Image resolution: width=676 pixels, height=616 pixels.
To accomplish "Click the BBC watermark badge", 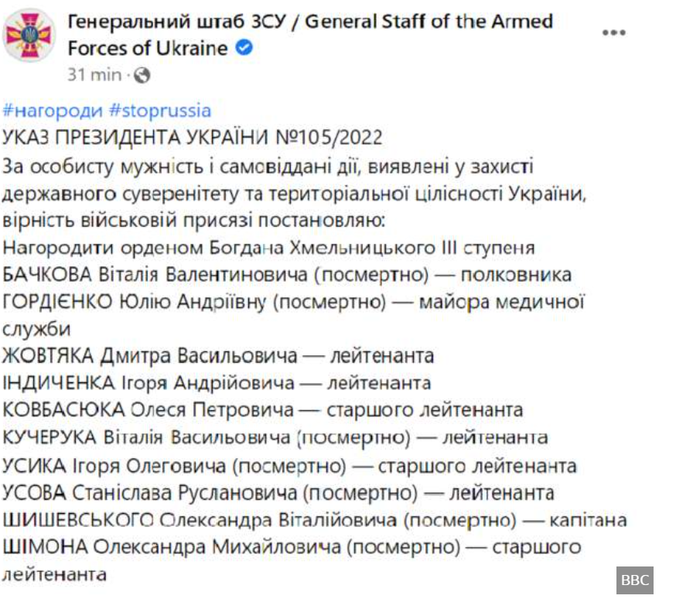I will [x=634, y=580].
